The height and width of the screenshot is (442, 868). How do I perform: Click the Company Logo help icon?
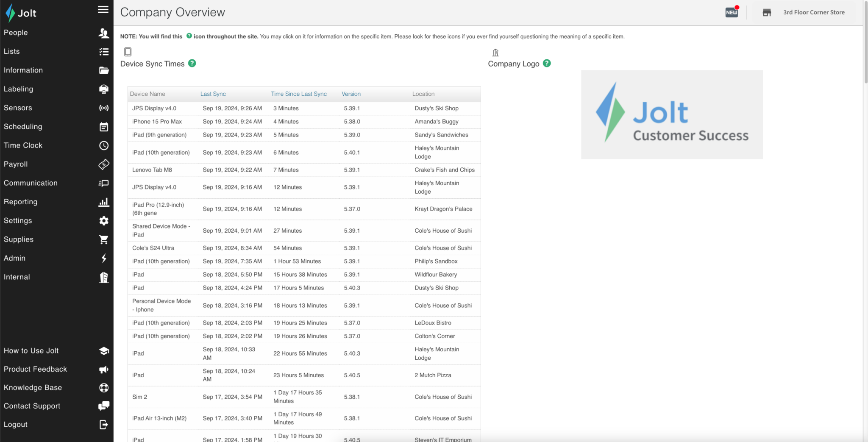point(547,63)
